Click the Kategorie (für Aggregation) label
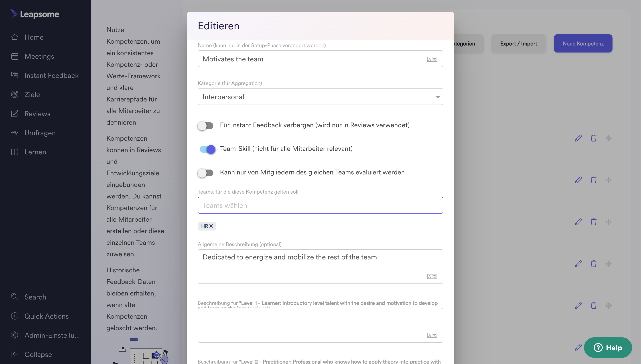641x364 pixels. pos(230,83)
